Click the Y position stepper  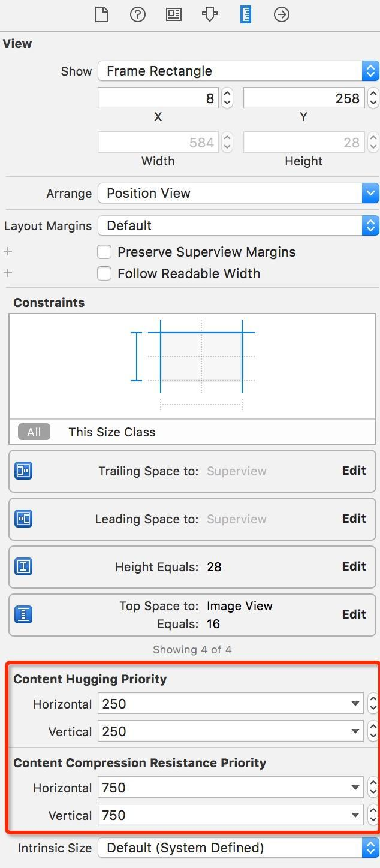tap(373, 98)
